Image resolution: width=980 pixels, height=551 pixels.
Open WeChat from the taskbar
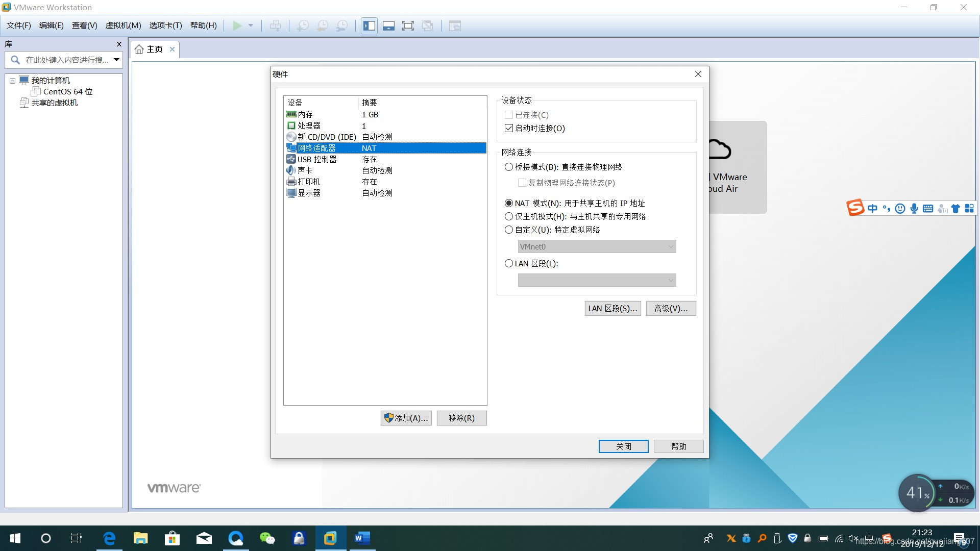pyautogui.click(x=267, y=538)
